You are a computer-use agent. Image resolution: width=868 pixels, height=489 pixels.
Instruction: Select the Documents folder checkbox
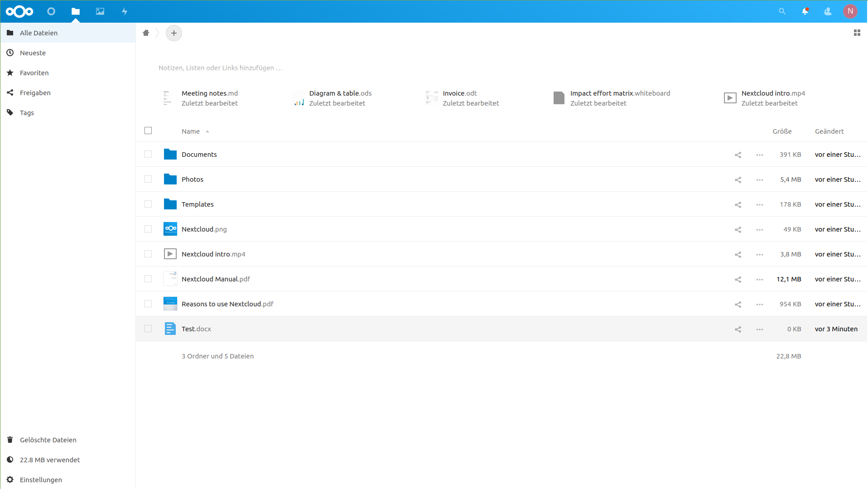pos(148,154)
